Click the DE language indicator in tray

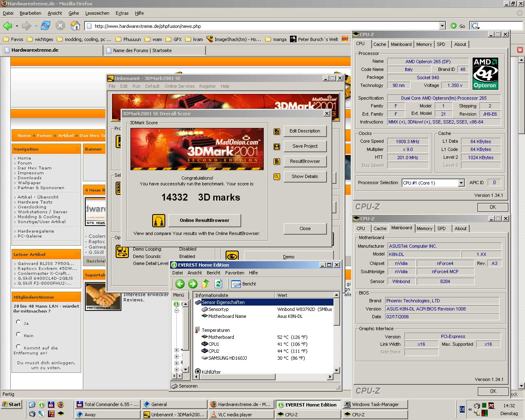click(x=462, y=409)
